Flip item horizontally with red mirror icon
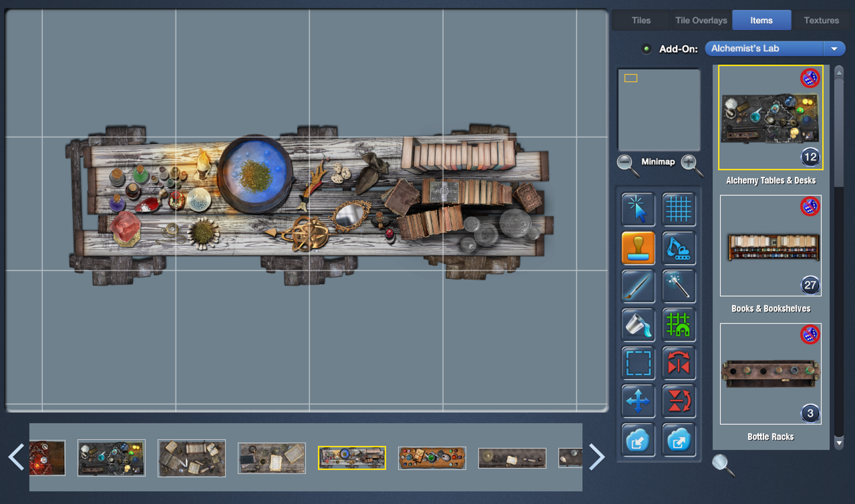855x504 pixels. (679, 363)
